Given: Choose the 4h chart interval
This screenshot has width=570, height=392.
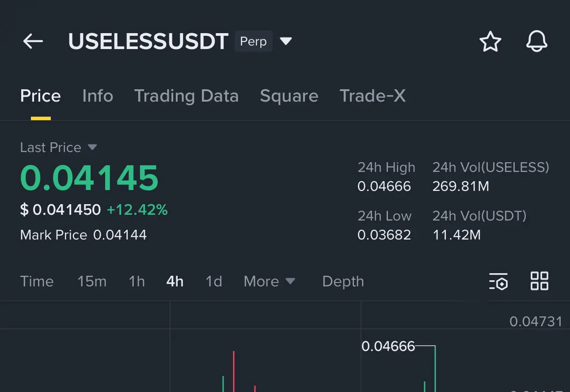Looking at the screenshot, I should (x=175, y=281).
